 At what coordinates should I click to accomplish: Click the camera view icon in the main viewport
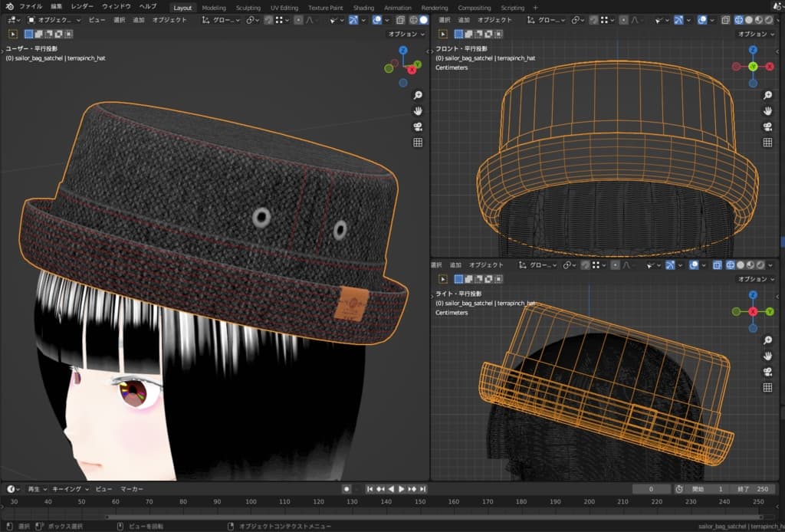pyautogui.click(x=418, y=126)
